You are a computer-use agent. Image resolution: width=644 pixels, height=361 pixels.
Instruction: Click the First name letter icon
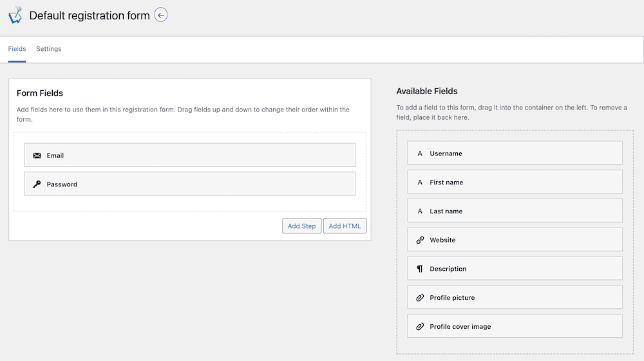[420, 182]
